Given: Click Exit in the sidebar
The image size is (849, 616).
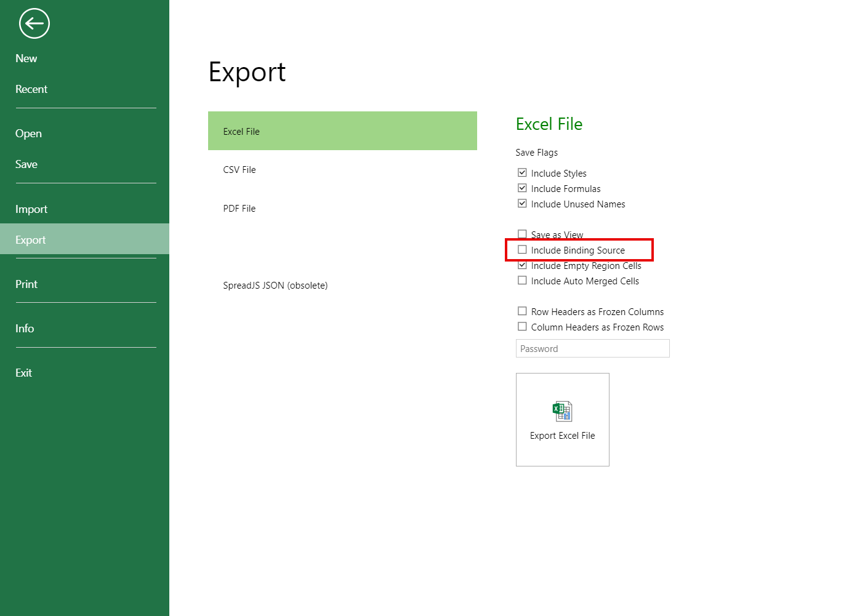Looking at the screenshot, I should point(24,373).
